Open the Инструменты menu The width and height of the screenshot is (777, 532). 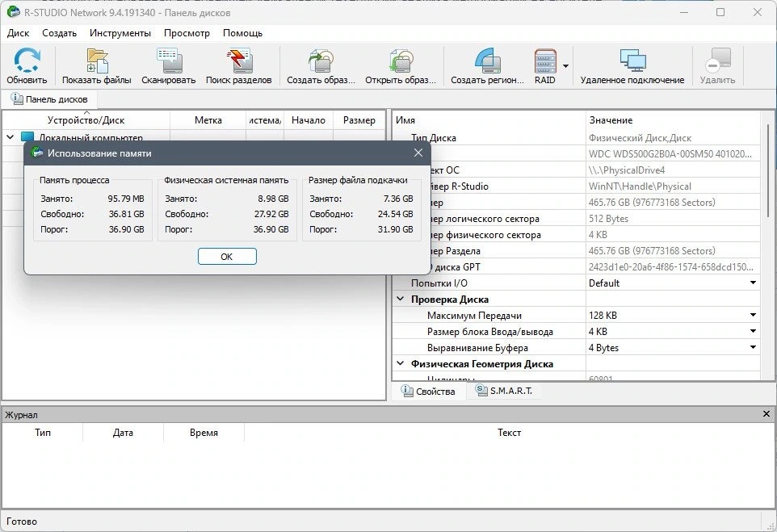pos(120,33)
